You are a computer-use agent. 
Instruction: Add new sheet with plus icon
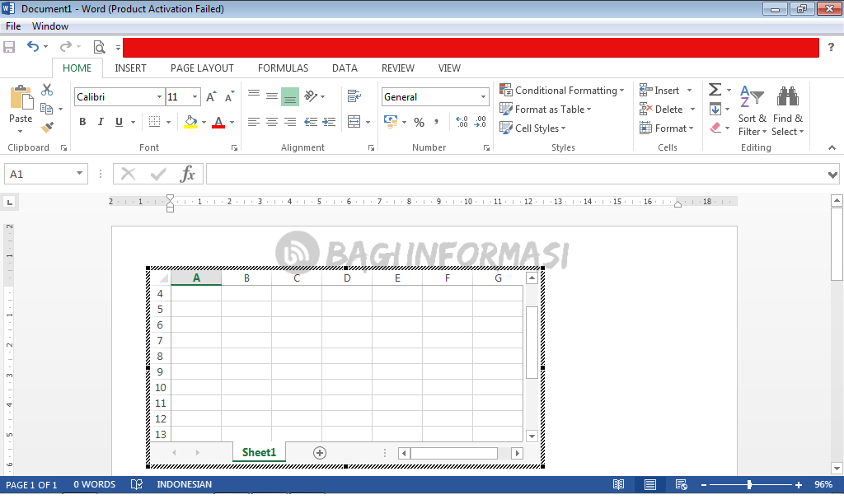pyautogui.click(x=320, y=453)
